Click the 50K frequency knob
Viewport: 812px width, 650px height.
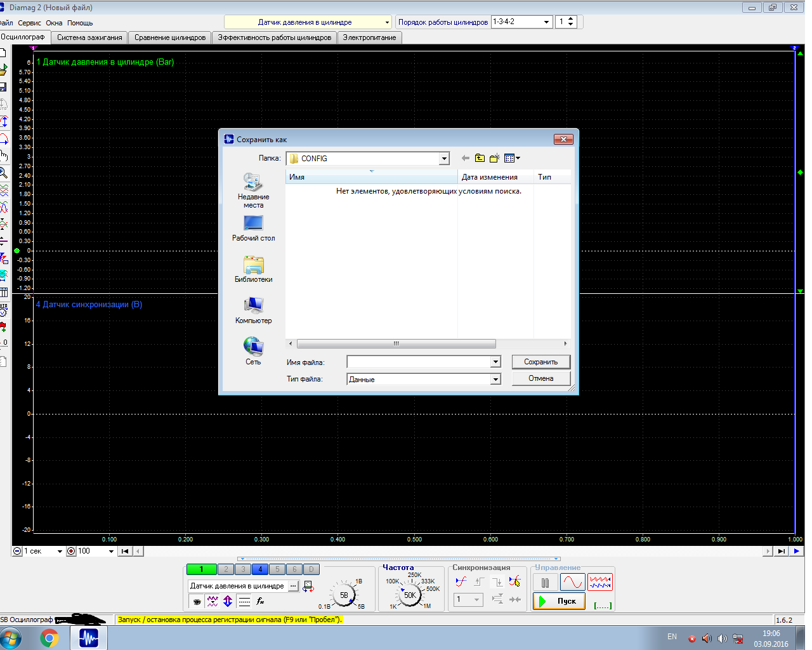[x=410, y=595]
